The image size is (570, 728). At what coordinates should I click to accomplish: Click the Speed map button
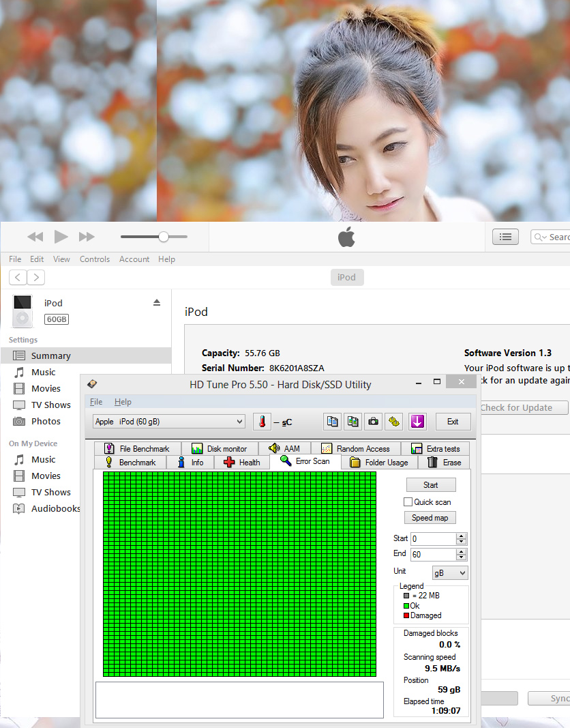pyautogui.click(x=430, y=518)
